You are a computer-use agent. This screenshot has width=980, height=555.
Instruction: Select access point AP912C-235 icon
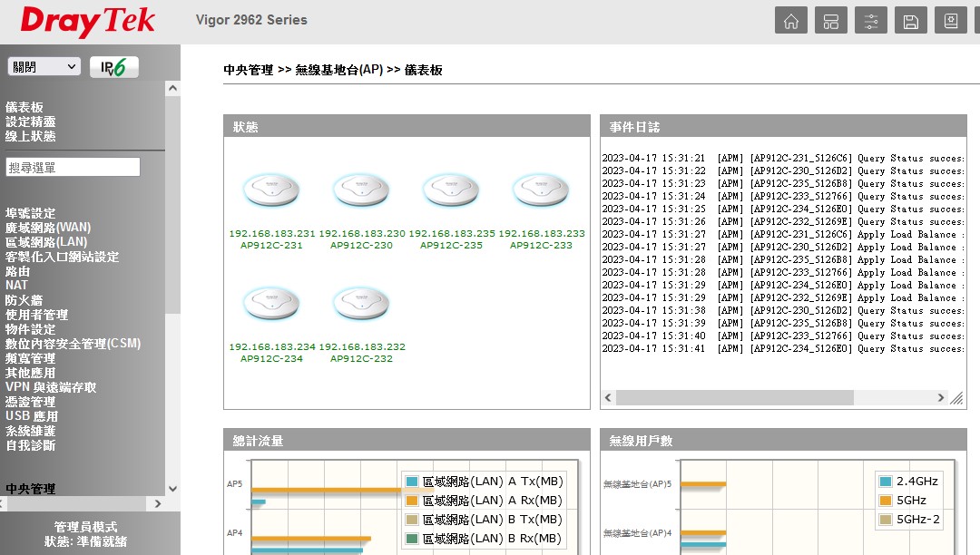[451, 191]
